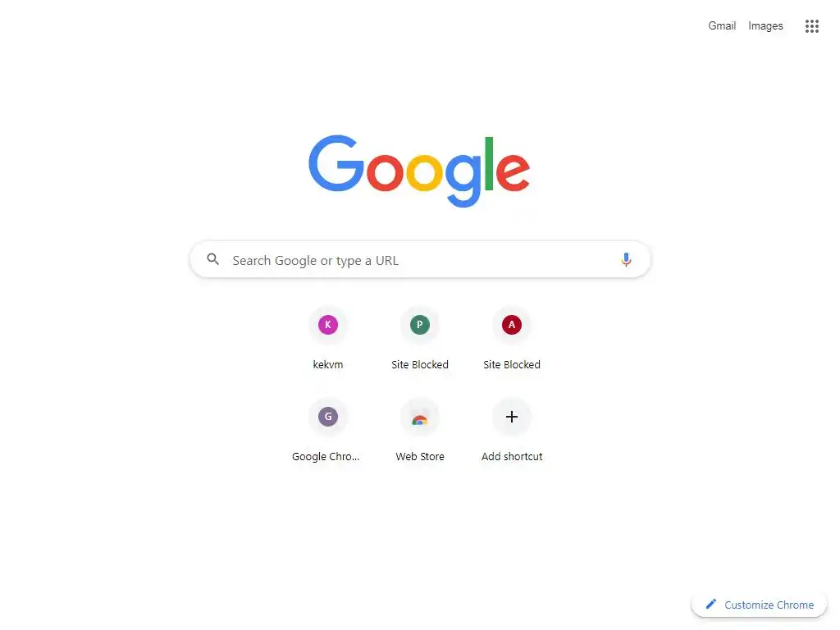Open the Images link
The height and width of the screenshot is (630, 840).
(765, 25)
